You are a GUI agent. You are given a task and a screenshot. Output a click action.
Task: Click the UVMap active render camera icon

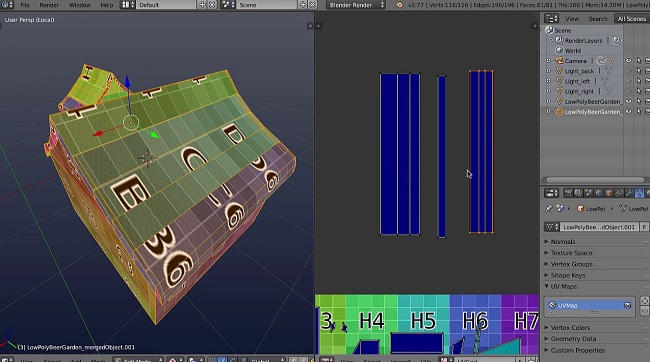pos(627,305)
